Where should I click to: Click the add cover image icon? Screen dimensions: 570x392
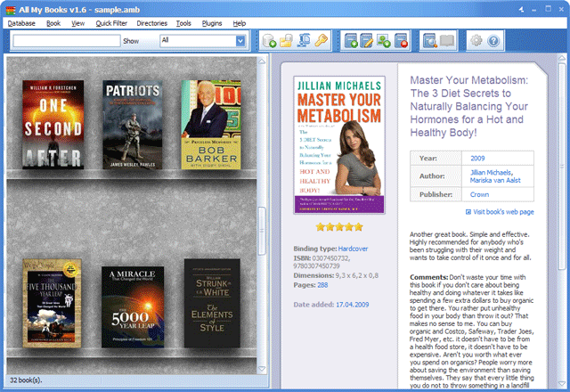[384, 41]
